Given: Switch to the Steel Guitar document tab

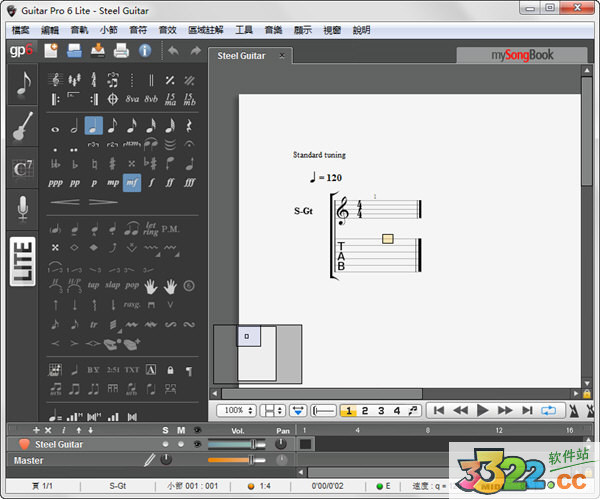Looking at the screenshot, I should tap(242, 56).
